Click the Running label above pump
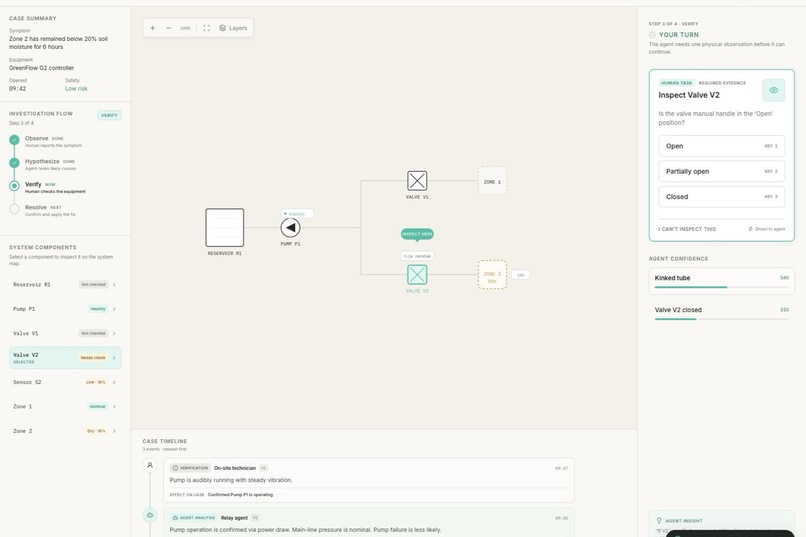806x537 pixels. coord(297,214)
